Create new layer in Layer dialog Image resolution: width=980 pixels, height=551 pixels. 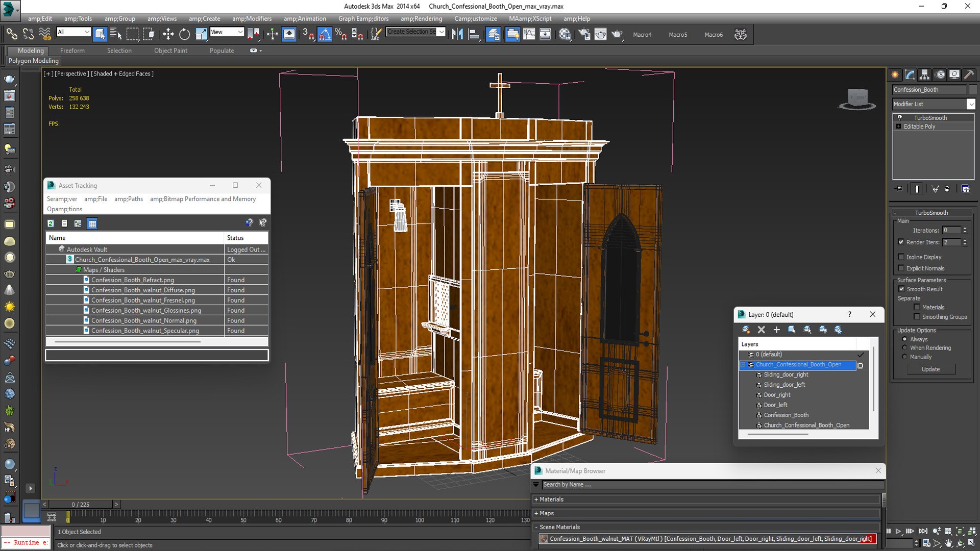pyautogui.click(x=746, y=330)
